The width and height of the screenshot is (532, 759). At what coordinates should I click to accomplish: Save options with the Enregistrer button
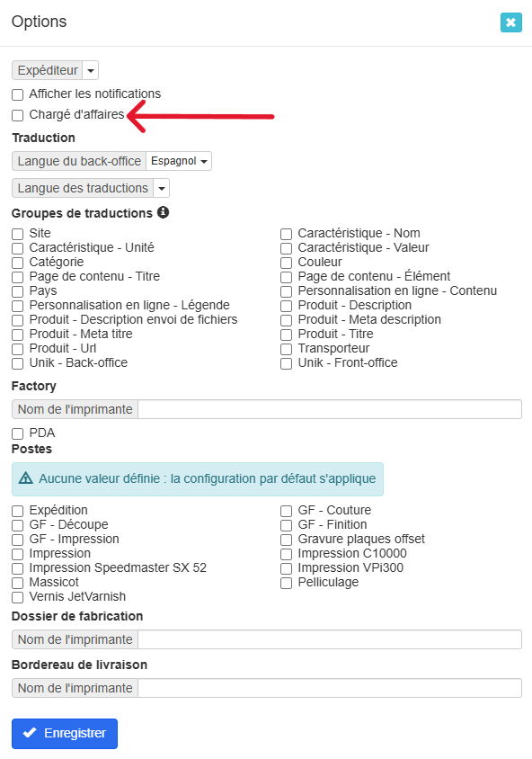point(65,733)
